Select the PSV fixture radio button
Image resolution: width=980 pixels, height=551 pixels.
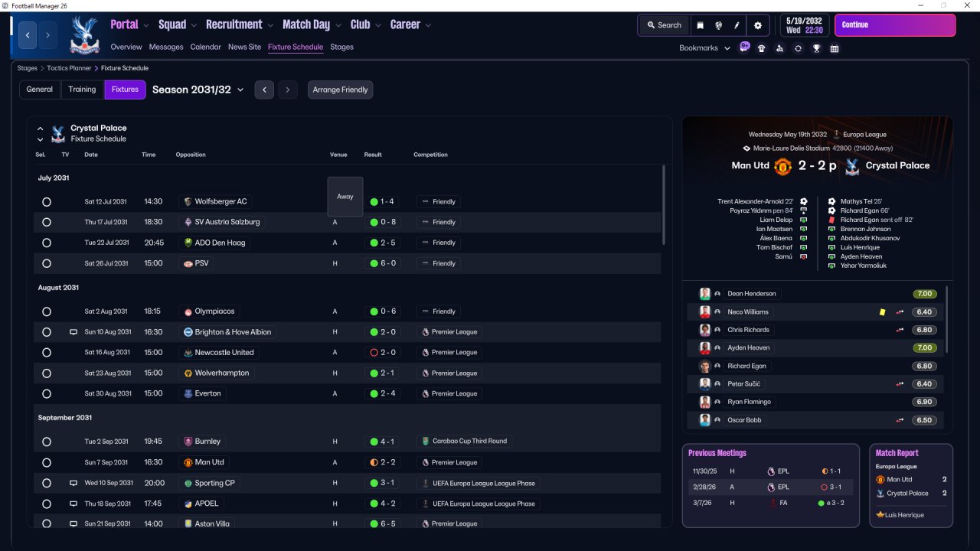(47, 263)
